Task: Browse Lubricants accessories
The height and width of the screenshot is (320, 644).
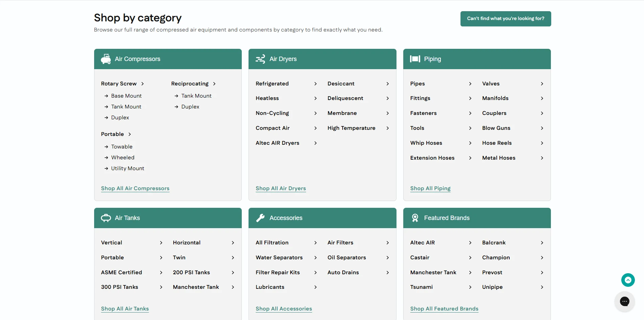Action: point(270,287)
